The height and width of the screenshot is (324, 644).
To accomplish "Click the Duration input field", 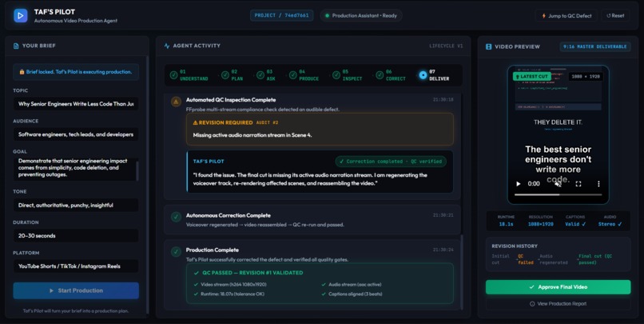I will coord(76,235).
